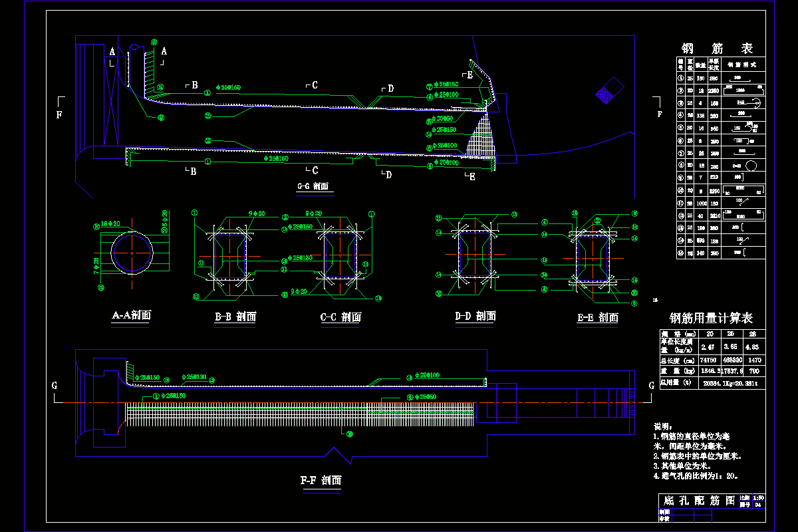Click the 总用量 (t) row header
Image resolution: width=798 pixels, height=532 pixels.
pos(676,383)
